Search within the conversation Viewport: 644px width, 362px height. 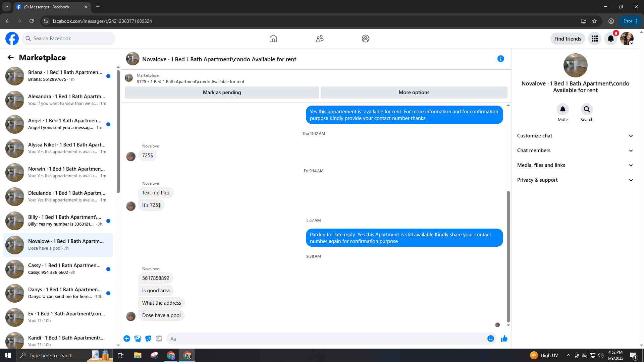pos(587,109)
